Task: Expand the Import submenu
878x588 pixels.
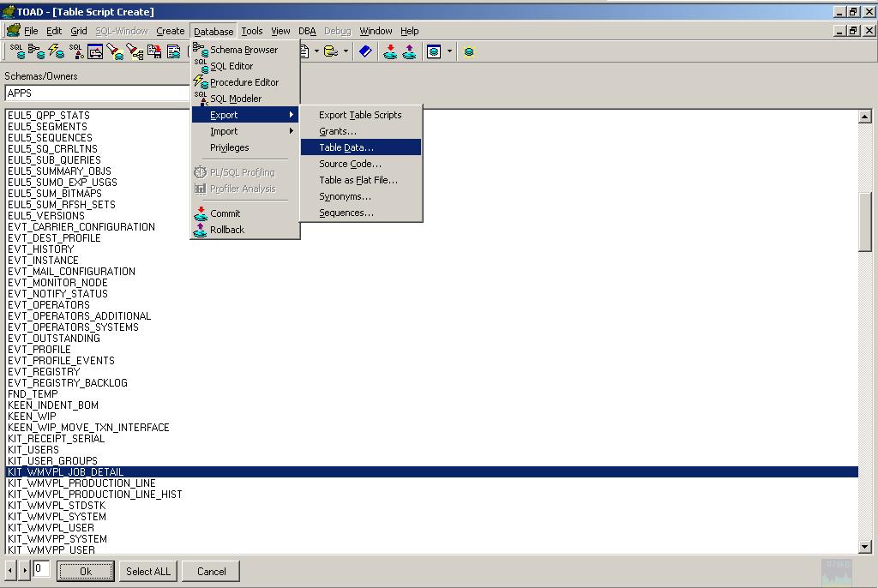Action: coord(244,131)
